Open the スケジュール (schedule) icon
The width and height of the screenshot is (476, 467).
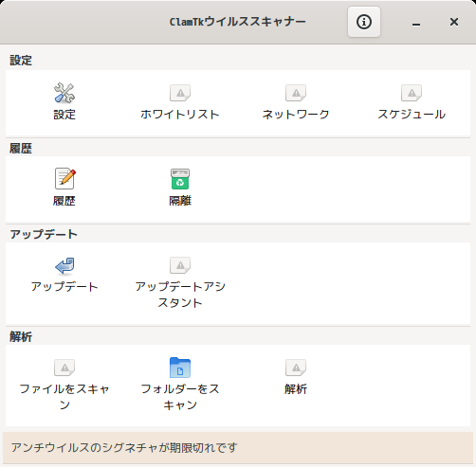pyautogui.click(x=412, y=93)
